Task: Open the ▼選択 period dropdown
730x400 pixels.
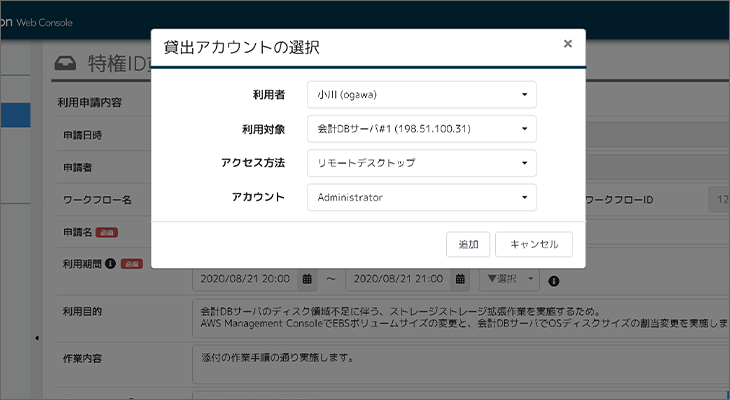Action: click(509, 279)
